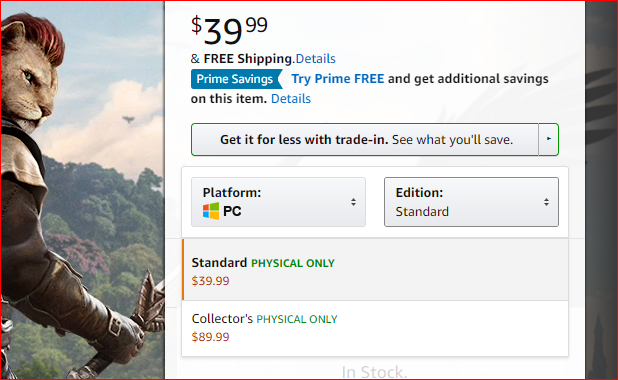Click the arrow beside the trade-in button

[x=549, y=139]
